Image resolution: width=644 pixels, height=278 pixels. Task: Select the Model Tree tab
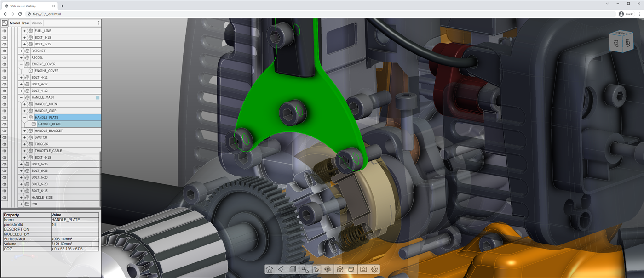point(19,23)
